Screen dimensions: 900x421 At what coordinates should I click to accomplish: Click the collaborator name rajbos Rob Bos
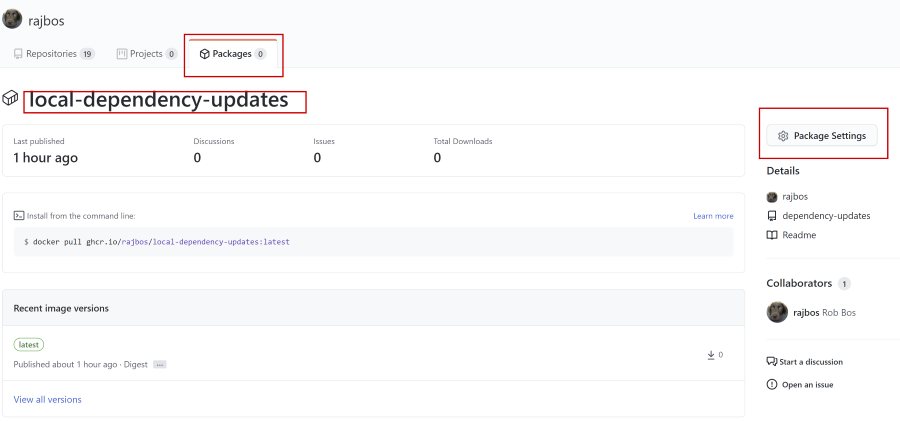coord(824,313)
